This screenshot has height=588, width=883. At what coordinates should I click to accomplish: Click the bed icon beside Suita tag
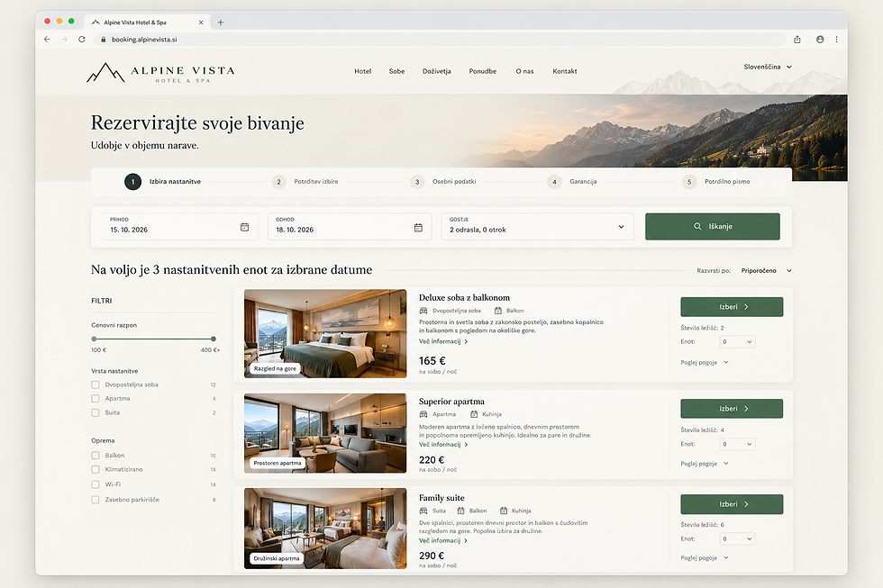(x=423, y=511)
